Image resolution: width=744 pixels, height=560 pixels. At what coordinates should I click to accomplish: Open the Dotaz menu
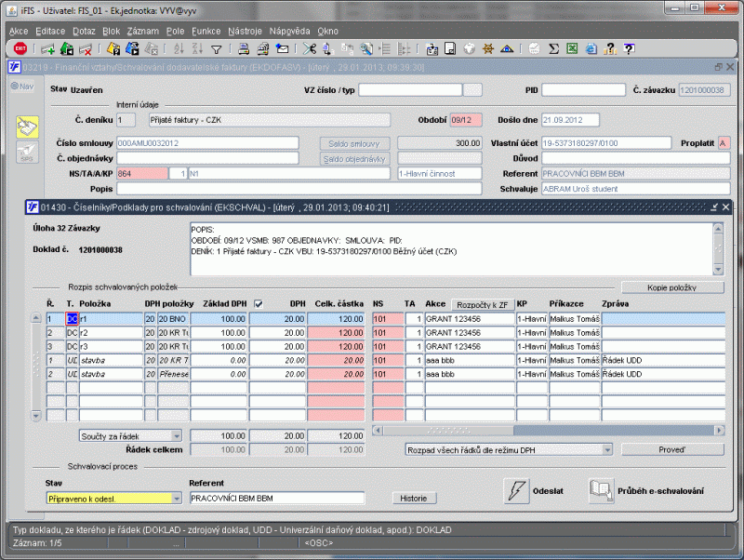click(x=84, y=32)
